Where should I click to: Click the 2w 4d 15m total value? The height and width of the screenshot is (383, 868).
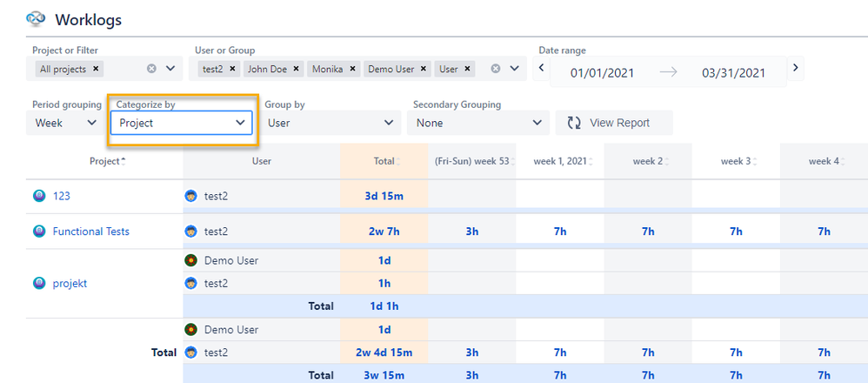tap(384, 353)
